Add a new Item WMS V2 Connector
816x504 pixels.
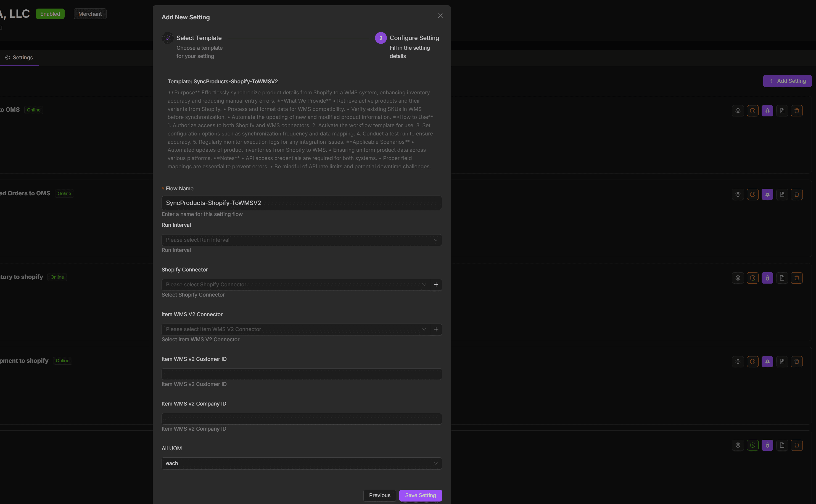point(436,329)
